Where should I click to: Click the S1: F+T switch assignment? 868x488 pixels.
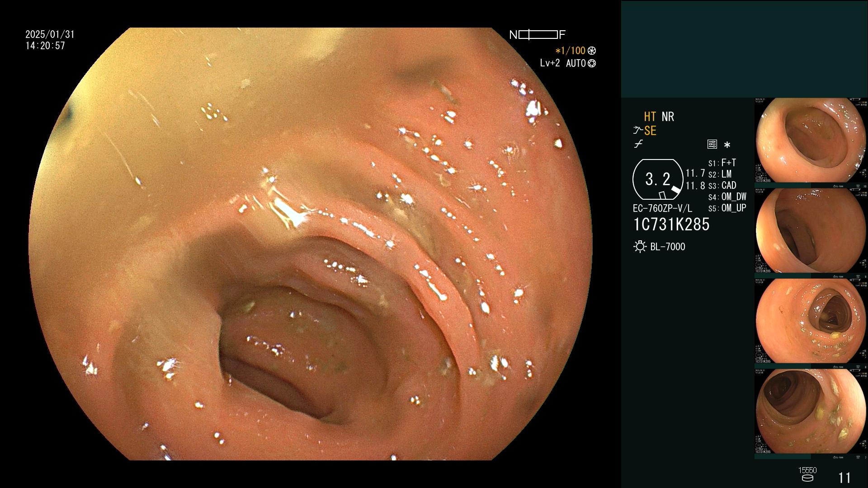tap(722, 163)
